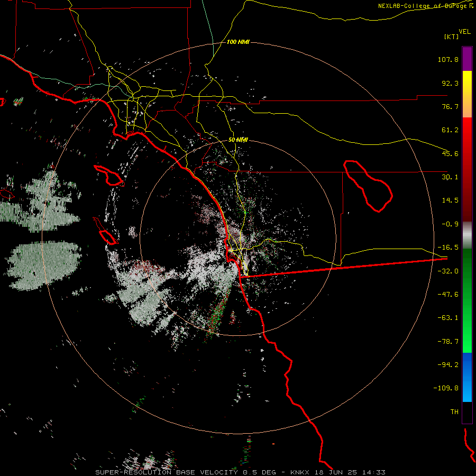Click the [KT] units label
Screen dimensions: 476x476
451,36
